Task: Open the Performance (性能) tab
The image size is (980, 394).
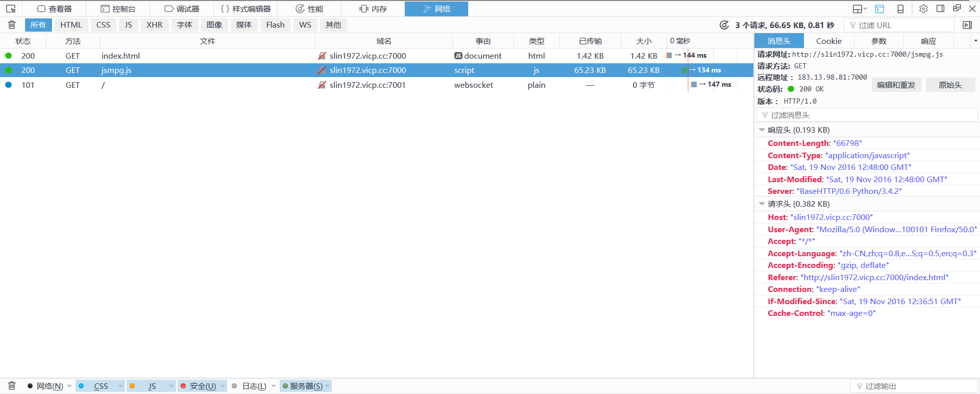Action: [x=309, y=9]
